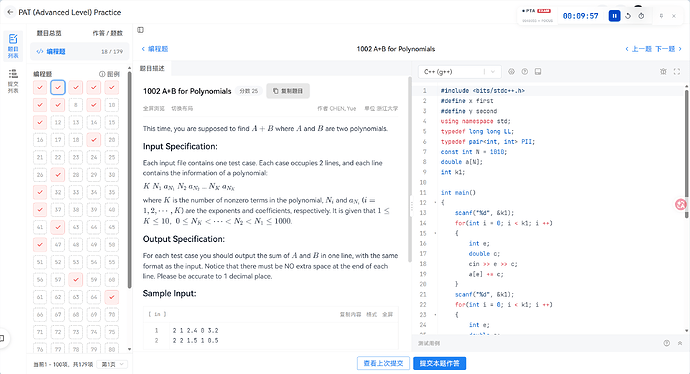
Task: Click 全屏浏览 link
Action: (154, 108)
